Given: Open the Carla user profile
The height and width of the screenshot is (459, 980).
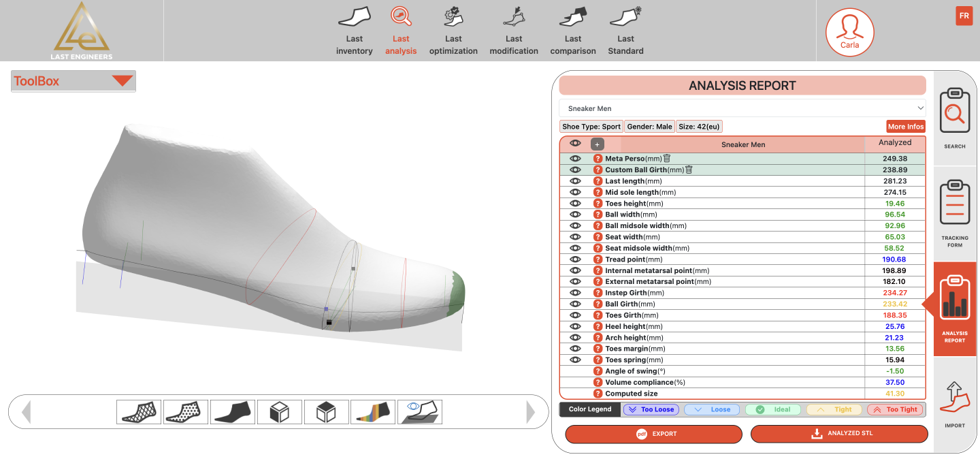Looking at the screenshot, I should pyautogui.click(x=849, y=32).
